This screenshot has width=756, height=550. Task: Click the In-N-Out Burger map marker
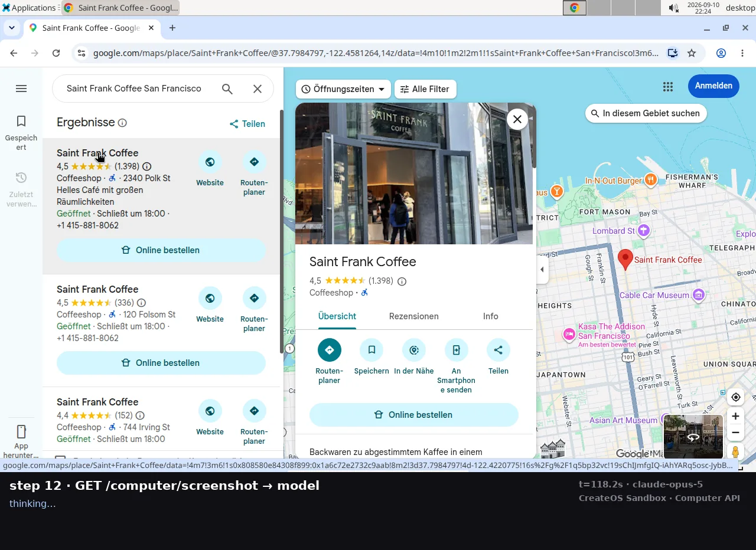[x=650, y=180]
